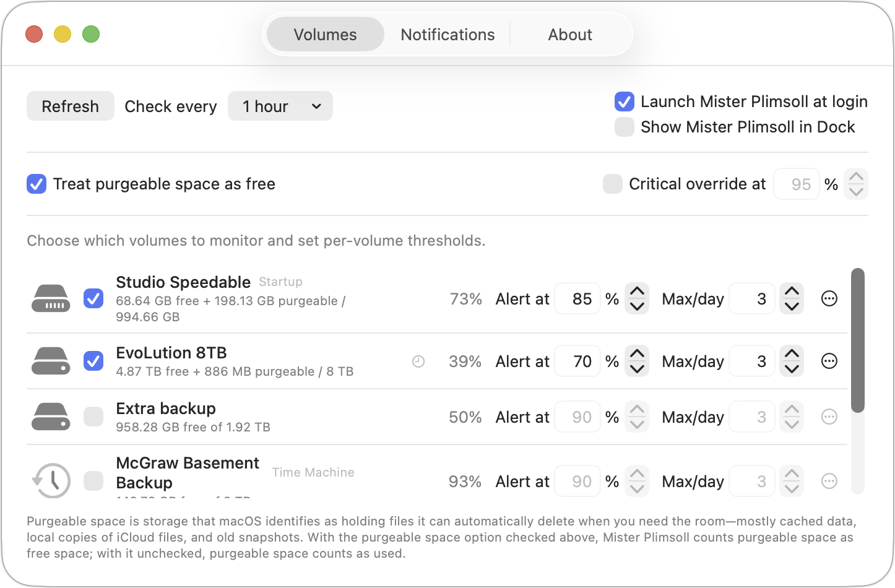The width and height of the screenshot is (895, 588).
Task: Open more options for Extra backup
Action: coord(829,417)
